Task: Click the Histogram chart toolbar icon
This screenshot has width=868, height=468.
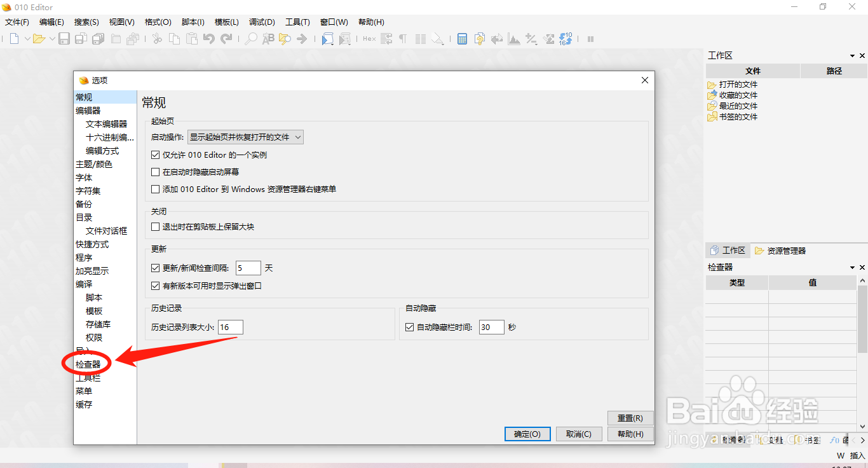Action: point(513,39)
